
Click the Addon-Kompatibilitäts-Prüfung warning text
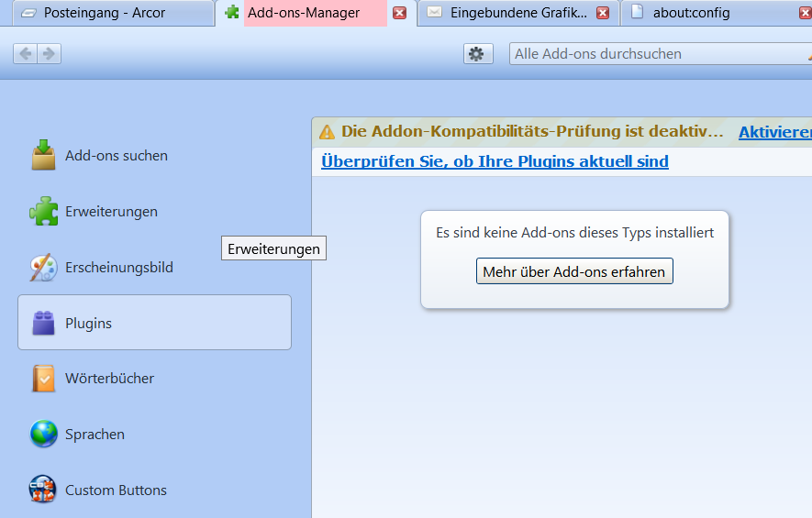(532, 131)
